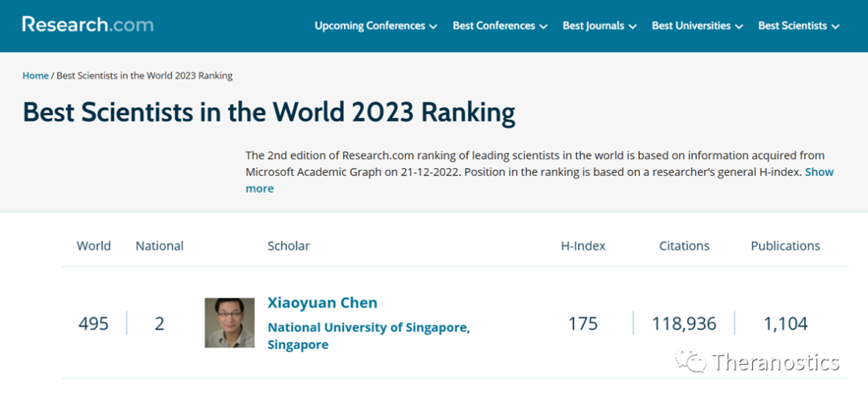868x398 pixels.
Task: Go to the Home breadcrumb link
Action: click(35, 76)
